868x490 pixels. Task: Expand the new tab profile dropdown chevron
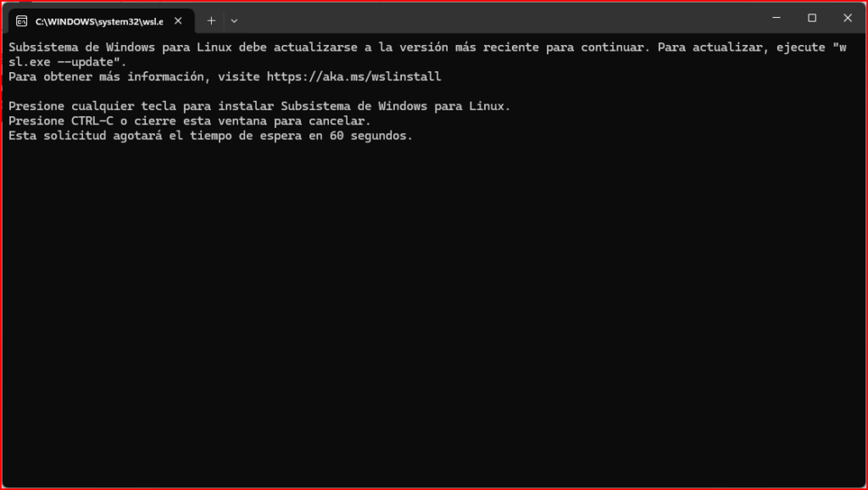[x=234, y=20]
